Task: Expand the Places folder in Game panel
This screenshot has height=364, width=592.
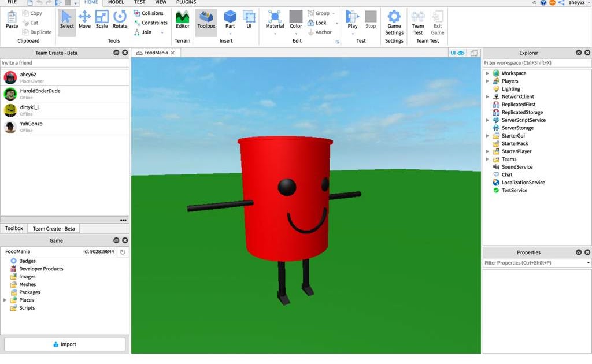Action: tap(5, 300)
